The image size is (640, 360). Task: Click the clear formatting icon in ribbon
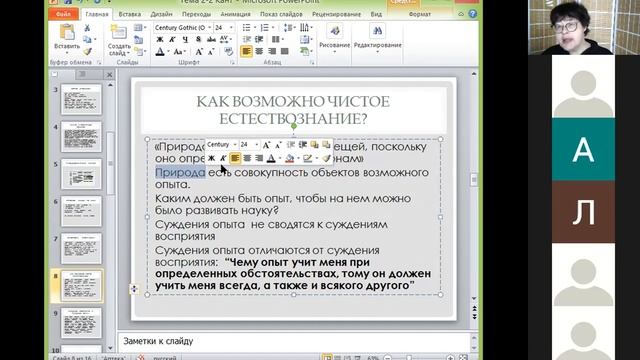228,52
